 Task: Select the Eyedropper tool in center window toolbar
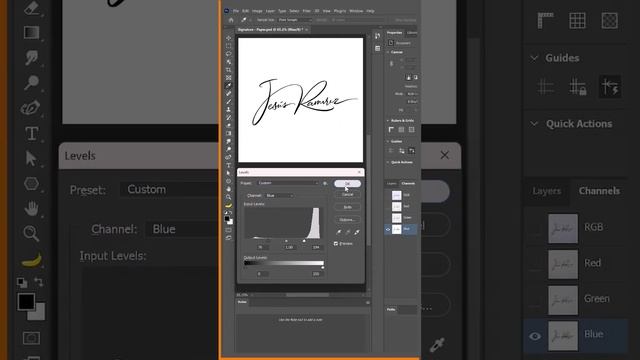pos(229,86)
